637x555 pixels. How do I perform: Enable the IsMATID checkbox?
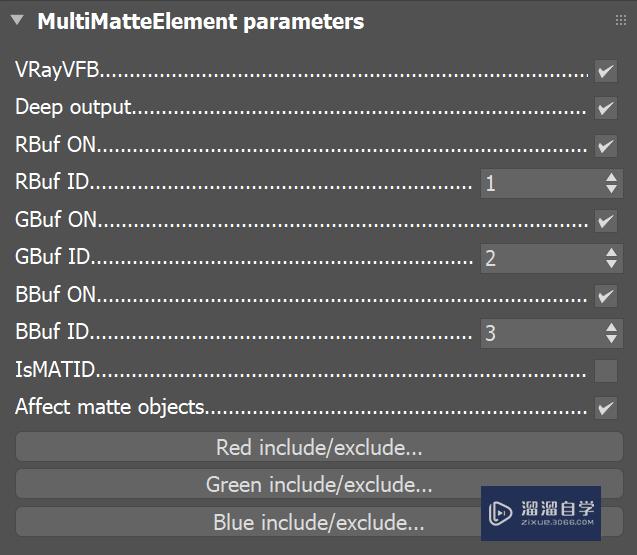coord(605,371)
